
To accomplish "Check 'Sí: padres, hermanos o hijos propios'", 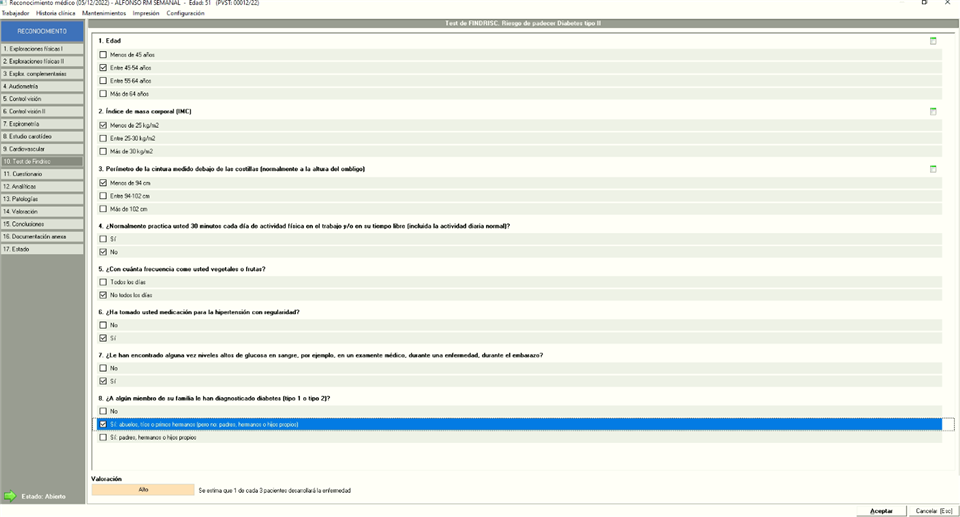I will click(103, 437).
